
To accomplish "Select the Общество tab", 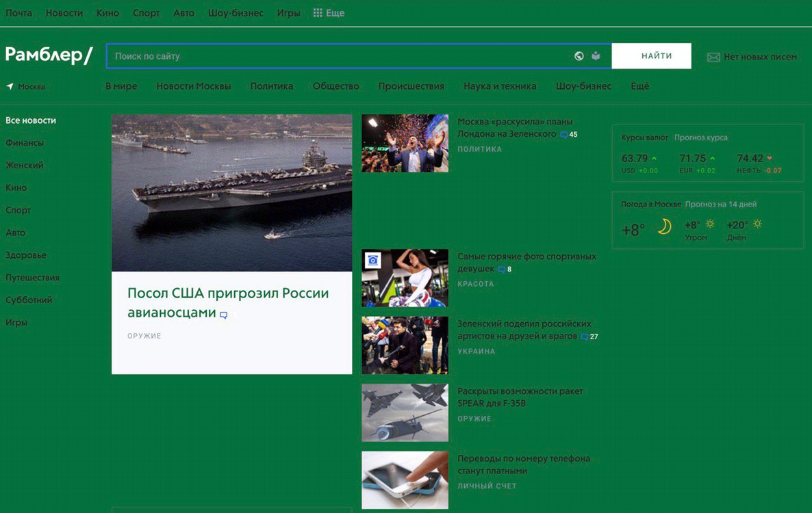I will click(x=335, y=86).
